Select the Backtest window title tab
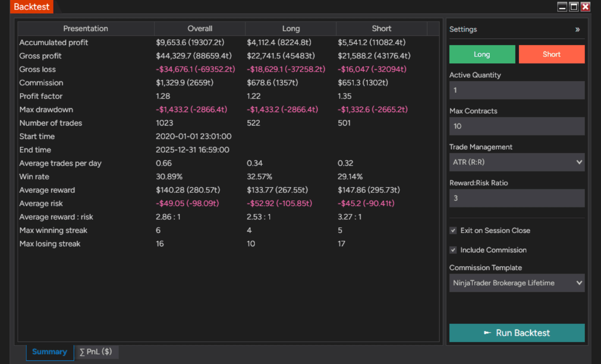The image size is (601, 364). tap(31, 7)
